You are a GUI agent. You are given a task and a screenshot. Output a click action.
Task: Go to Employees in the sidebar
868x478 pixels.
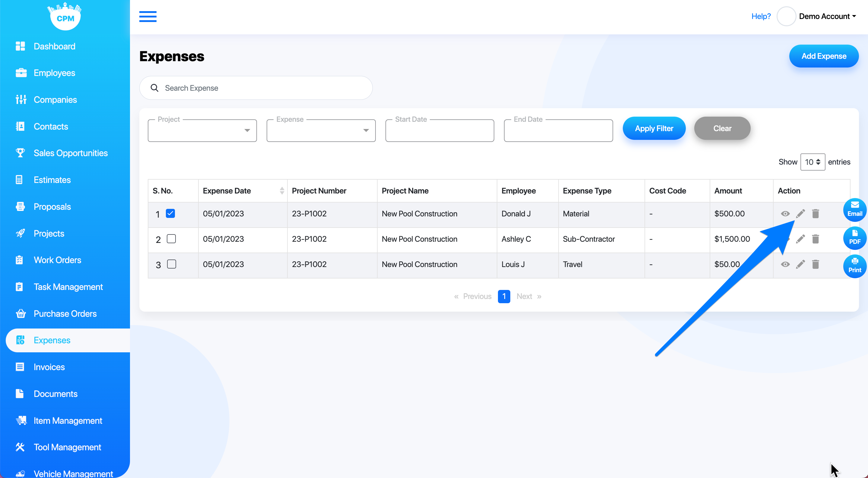pyautogui.click(x=54, y=73)
